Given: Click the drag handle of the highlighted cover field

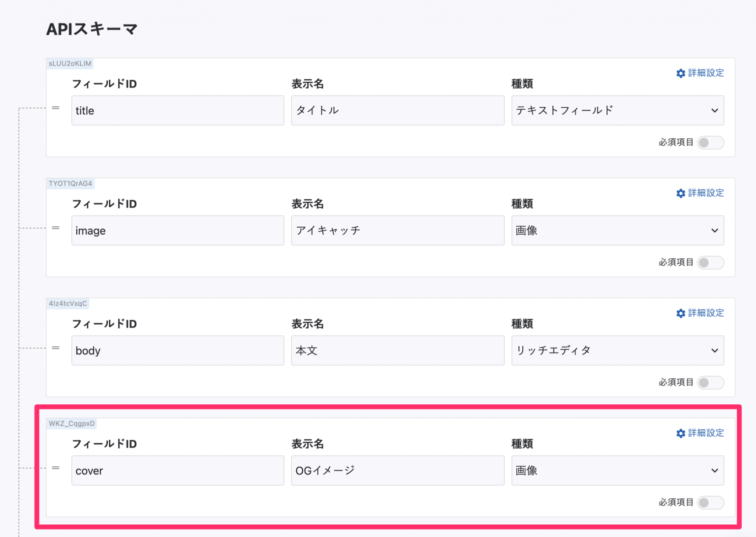Looking at the screenshot, I should 56,468.
